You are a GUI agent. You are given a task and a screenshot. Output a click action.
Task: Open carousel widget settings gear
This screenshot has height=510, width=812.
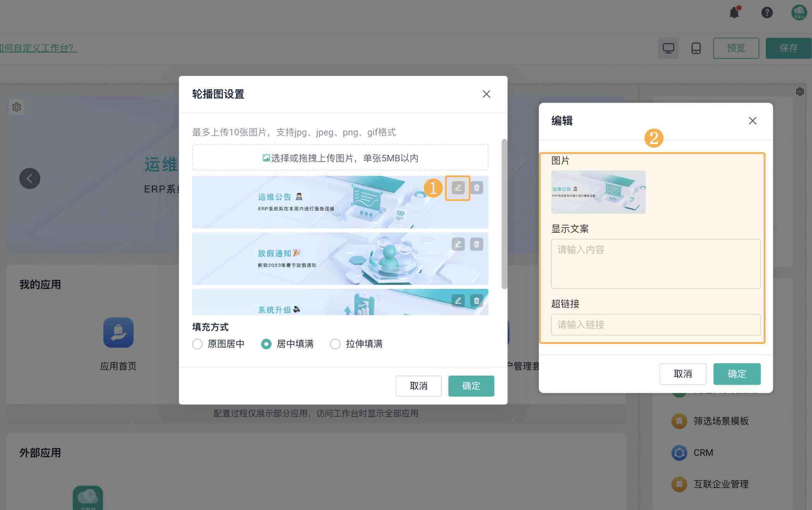[16, 107]
